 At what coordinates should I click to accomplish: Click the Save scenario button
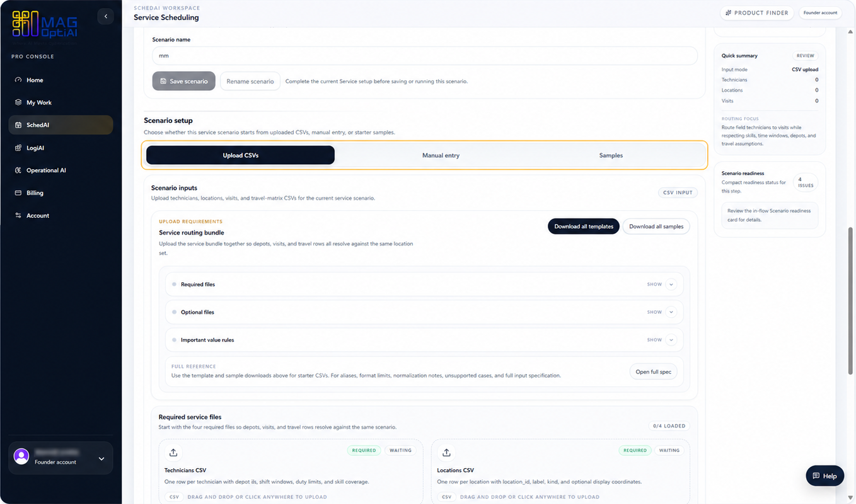(183, 81)
